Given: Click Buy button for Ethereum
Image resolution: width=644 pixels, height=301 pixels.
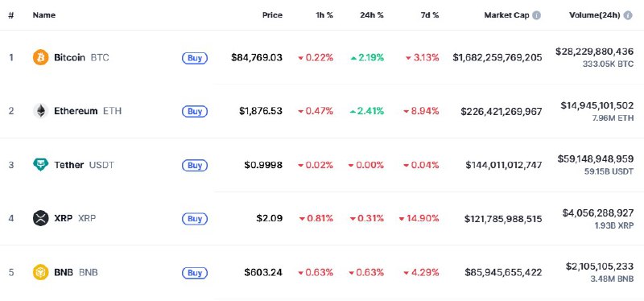Looking at the screenshot, I should 195,111.
